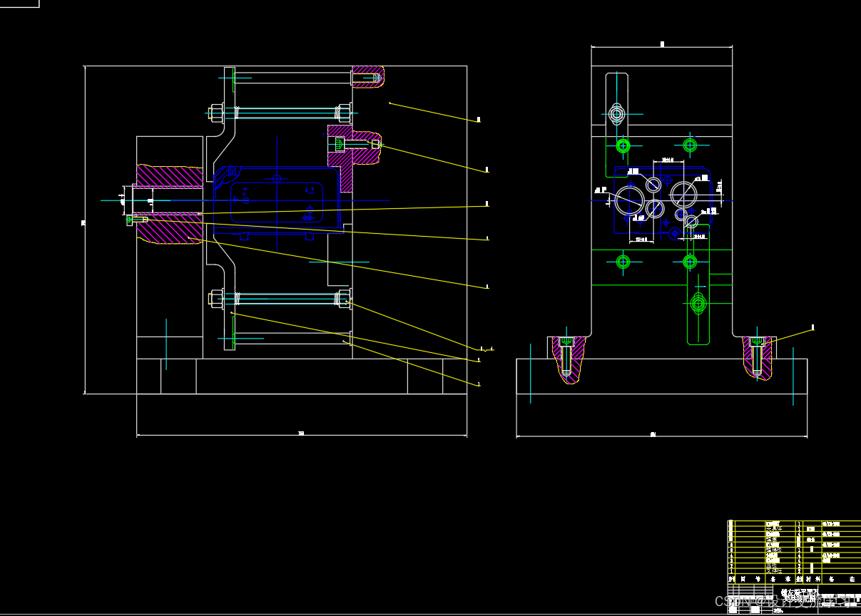Select the bottom-left green bolt circle, side view
This screenshot has height=616, width=861.
tap(623, 262)
